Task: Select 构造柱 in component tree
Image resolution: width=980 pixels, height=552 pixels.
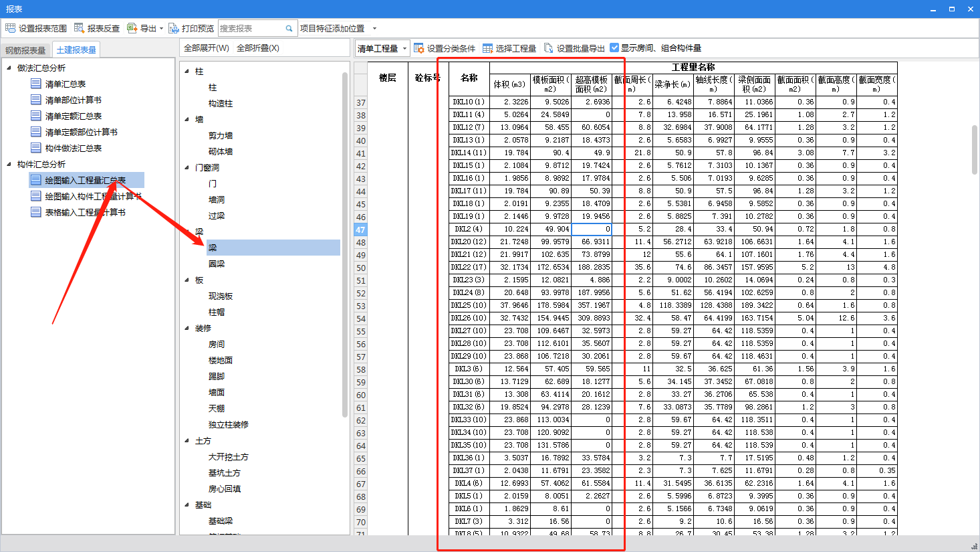Action: pyautogui.click(x=221, y=103)
